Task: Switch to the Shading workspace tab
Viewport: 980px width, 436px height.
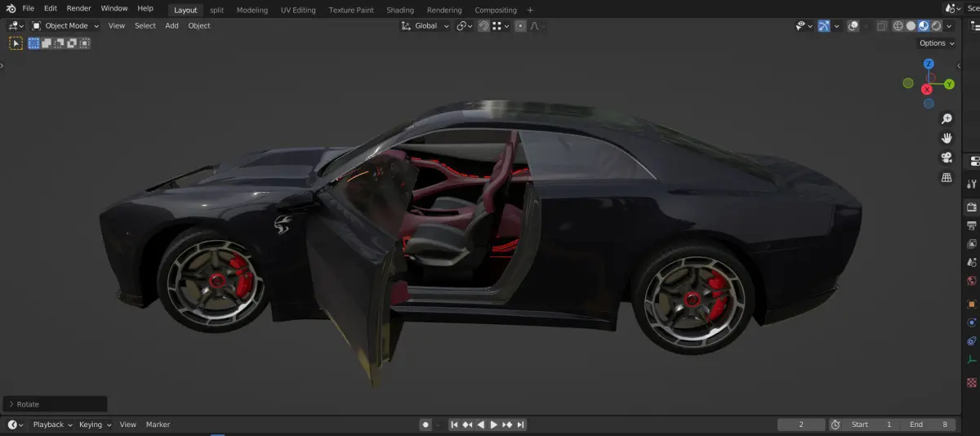Action: 400,10
